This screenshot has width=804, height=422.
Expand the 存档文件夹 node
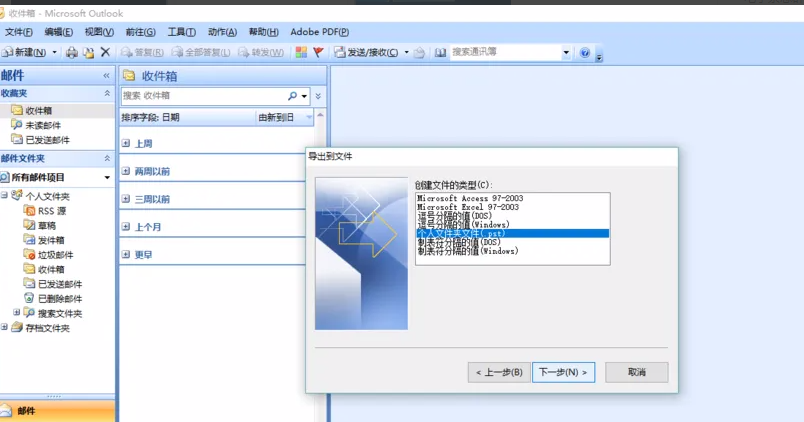click(4, 327)
